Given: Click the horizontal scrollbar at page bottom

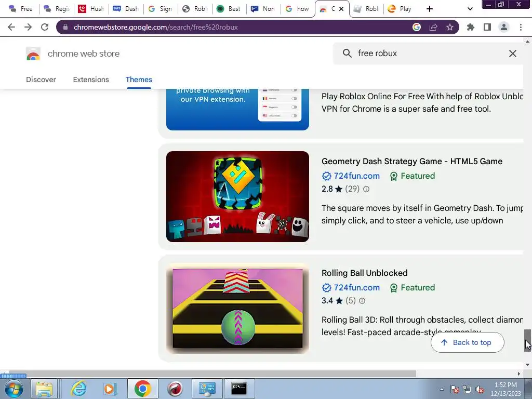Looking at the screenshot, I should click(x=212, y=374).
